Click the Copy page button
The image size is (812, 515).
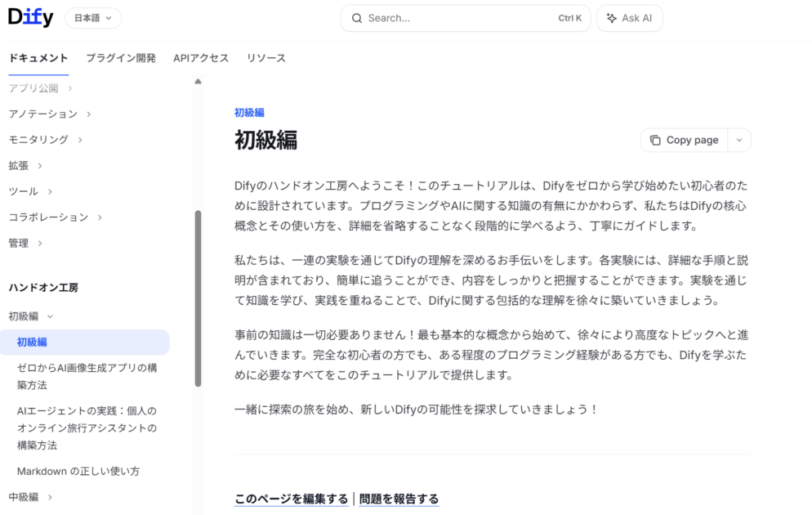[x=684, y=141]
